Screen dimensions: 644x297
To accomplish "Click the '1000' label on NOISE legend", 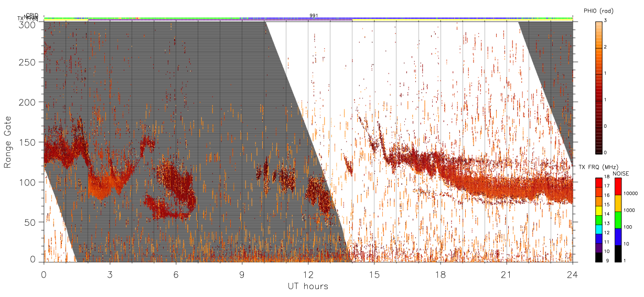I will [x=629, y=211].
